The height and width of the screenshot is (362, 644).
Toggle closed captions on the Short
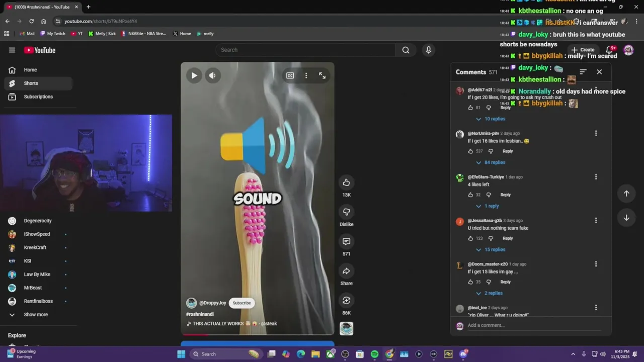point(290,75)
